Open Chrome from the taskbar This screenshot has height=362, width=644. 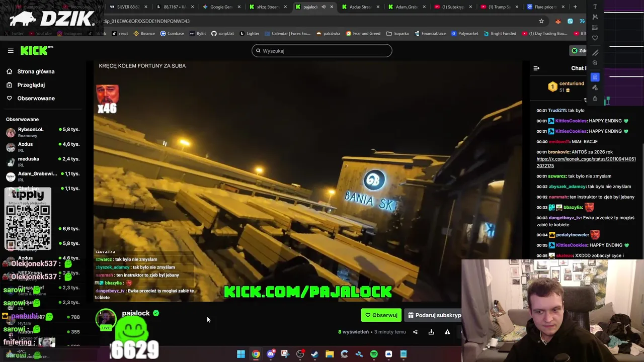pos(256,354)
